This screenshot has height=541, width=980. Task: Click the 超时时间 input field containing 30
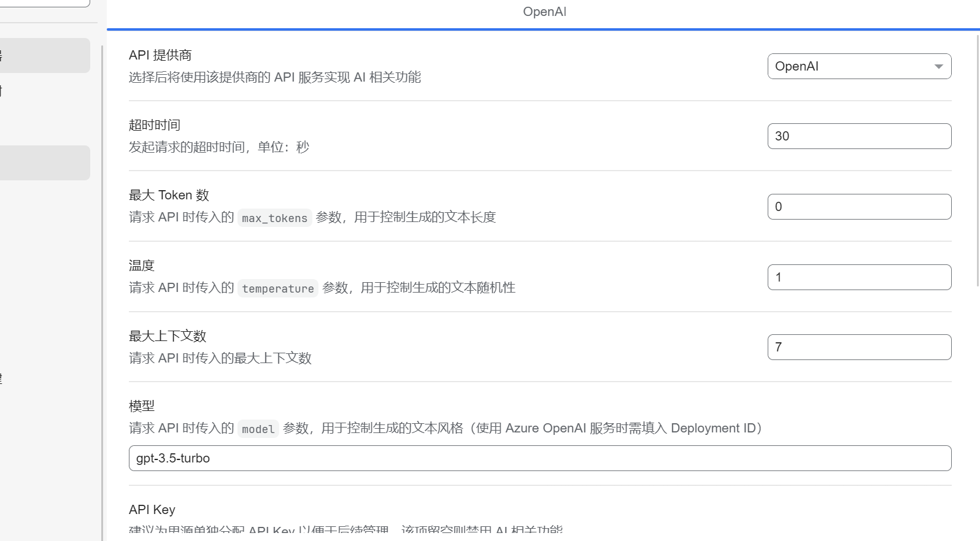(x=858, y=136)
